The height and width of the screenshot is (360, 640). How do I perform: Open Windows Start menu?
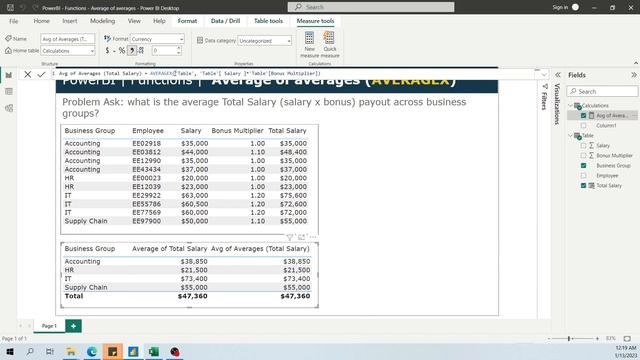pos(10,351)
